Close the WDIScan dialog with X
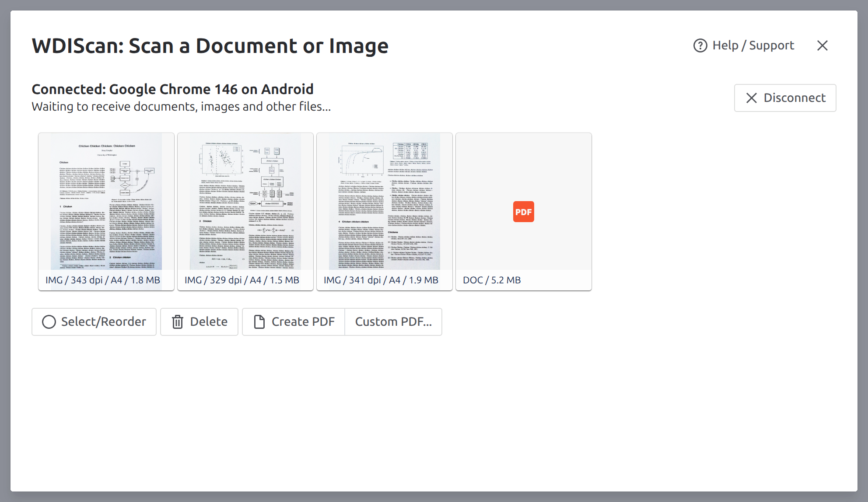Image resolution: width=868 pixels, height=502 pixels. tap(822, 45)
